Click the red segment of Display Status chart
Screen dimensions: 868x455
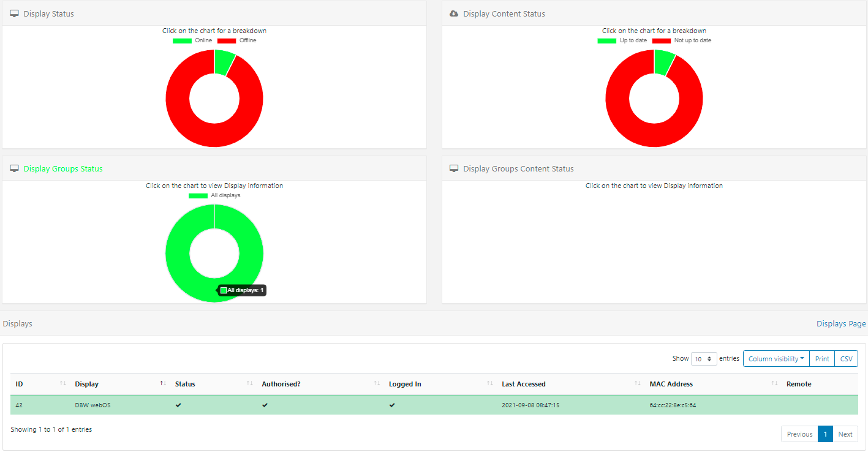tap(184, 116)
